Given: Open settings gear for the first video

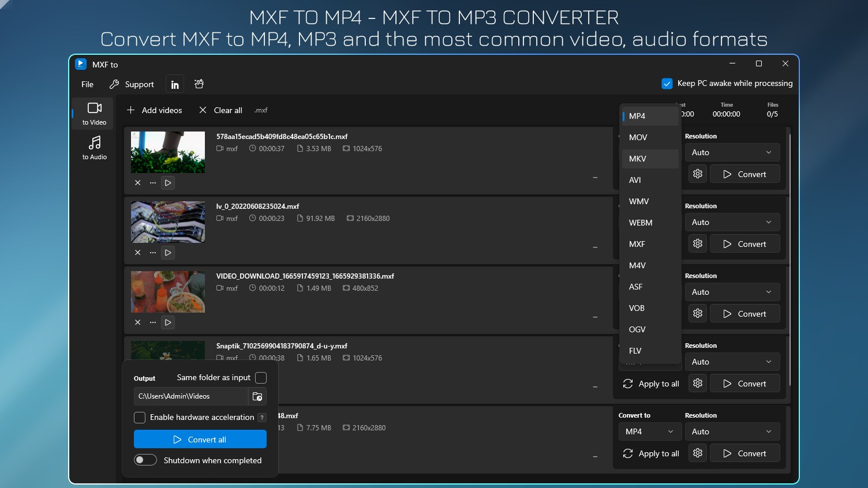Looking at the screenshot, I should coord(698,174).
